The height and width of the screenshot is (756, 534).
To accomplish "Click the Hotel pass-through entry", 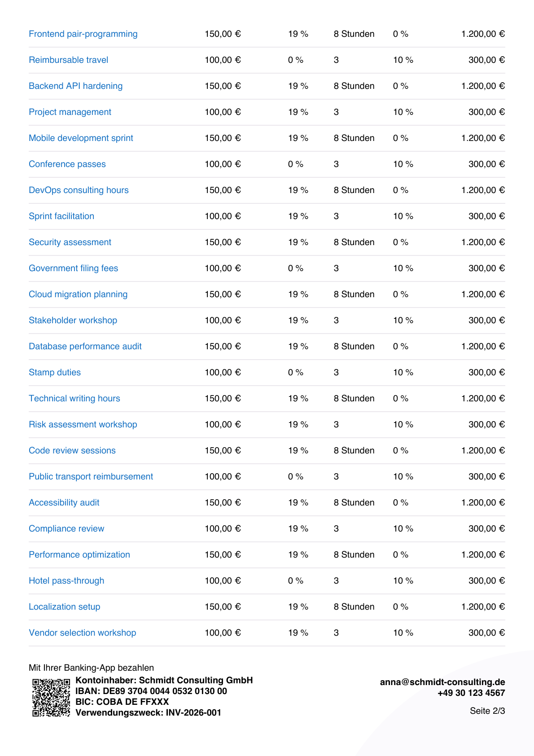I will [66, 581].
